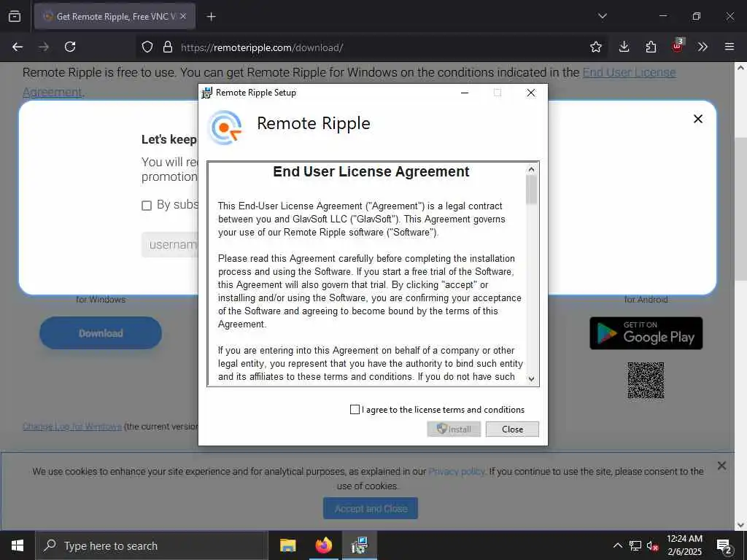Click the username email input field

point(169,245)
